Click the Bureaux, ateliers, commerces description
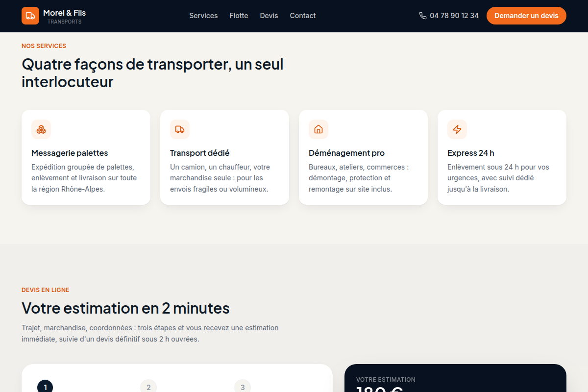588x392 pixels. tap(359, 178)
